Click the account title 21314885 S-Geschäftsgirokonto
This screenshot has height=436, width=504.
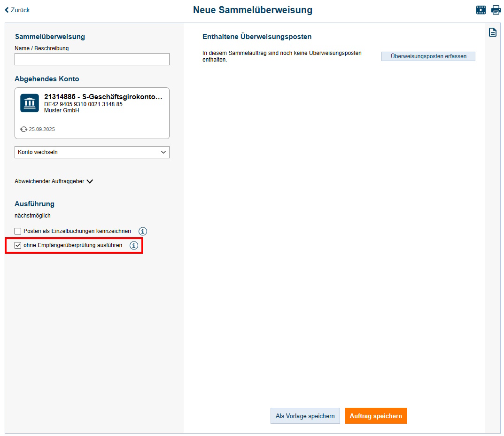pyautogui.click(x=103, y=97)
